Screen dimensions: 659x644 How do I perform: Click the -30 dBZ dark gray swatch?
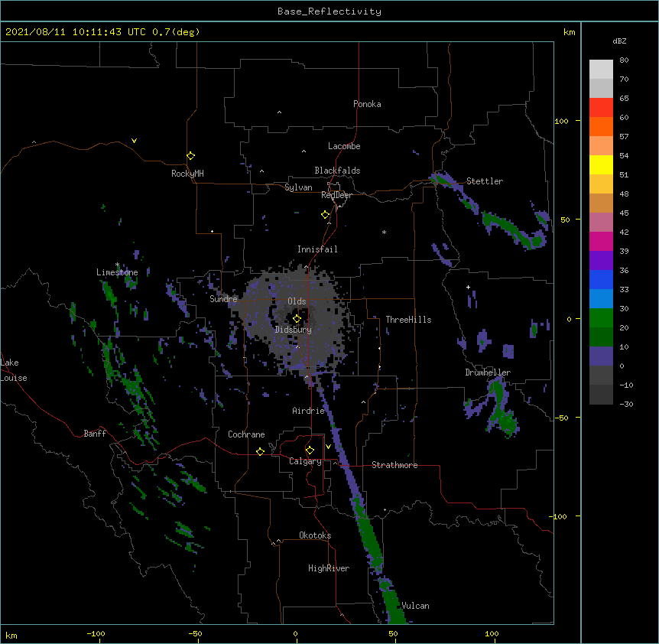click(601, 395)
